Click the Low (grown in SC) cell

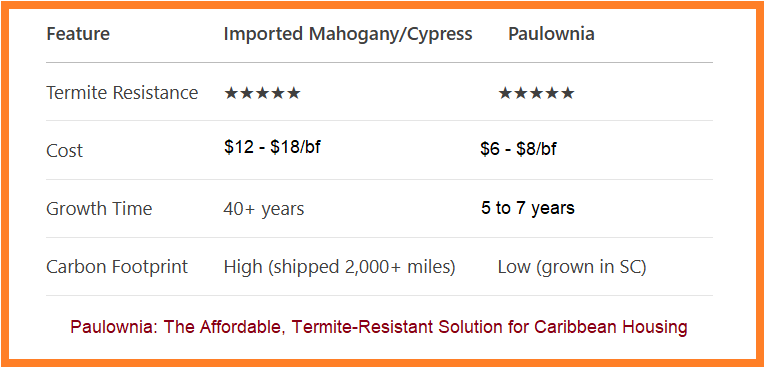(x=572, y=267)
